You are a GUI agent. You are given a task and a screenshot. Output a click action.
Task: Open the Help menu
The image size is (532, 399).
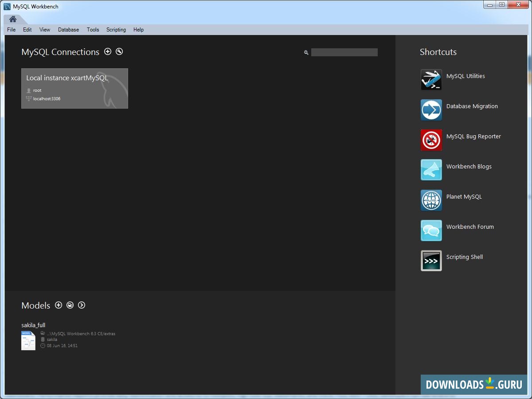(x=138, y=30)
